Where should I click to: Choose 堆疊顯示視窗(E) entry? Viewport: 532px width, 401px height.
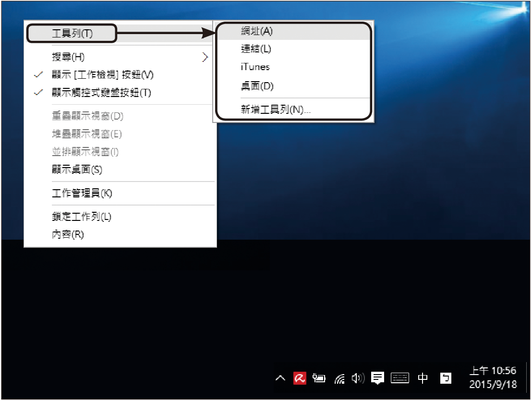[120, 134]
